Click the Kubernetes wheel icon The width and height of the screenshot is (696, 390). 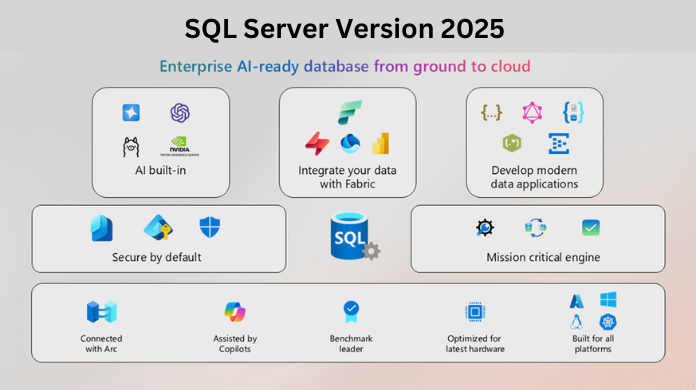(608, 322)
